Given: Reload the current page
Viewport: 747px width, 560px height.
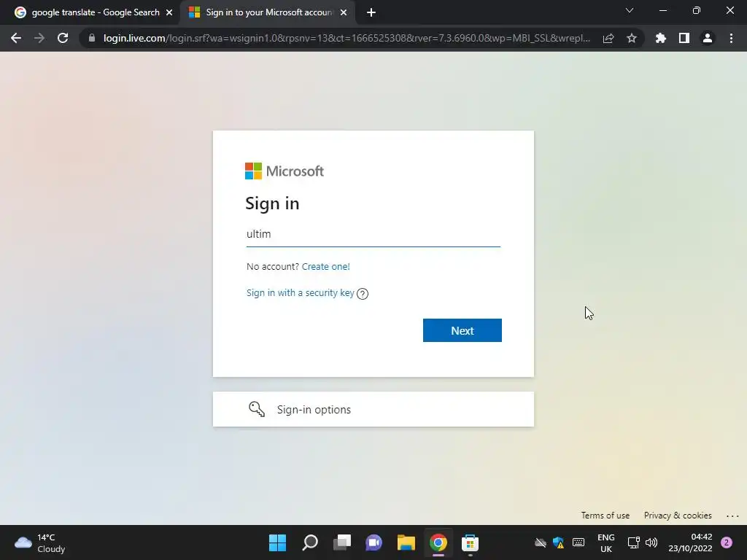Looking at the screenshot, I should point(63,38).
